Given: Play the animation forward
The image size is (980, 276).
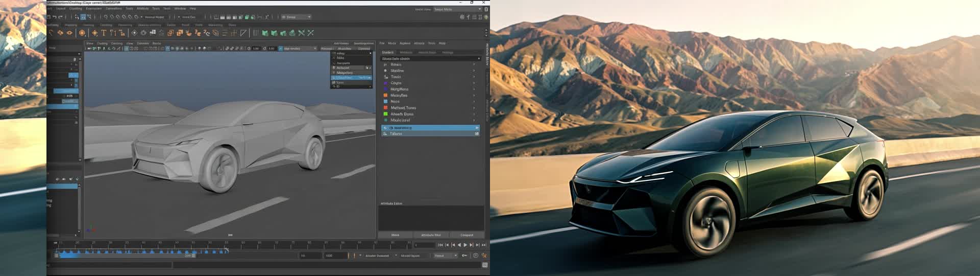Looking at the screenshot, I should pos(465,245).
